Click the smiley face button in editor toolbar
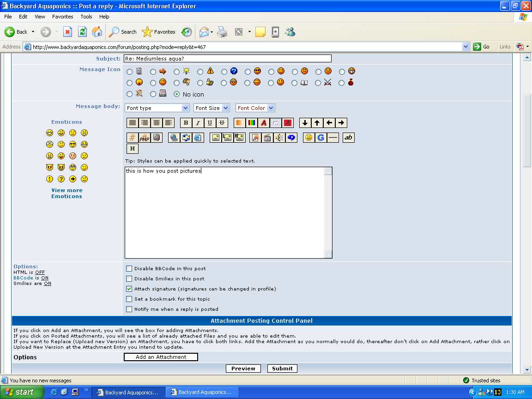Screen dimensions: 532x399 point(308,138)
